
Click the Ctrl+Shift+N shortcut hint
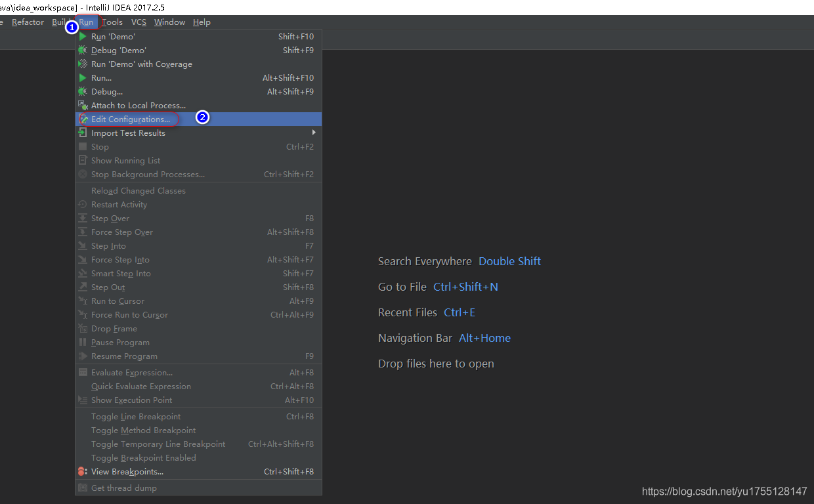coord(465,287)
